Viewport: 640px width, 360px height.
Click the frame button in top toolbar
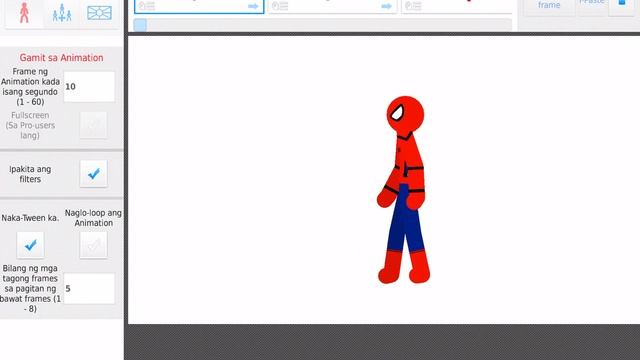pyautogui.click(x=549, y=7)
